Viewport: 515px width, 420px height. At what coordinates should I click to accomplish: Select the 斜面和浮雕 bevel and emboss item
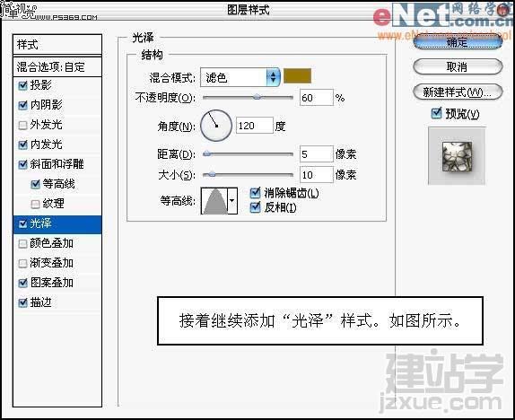pos(57,164)
